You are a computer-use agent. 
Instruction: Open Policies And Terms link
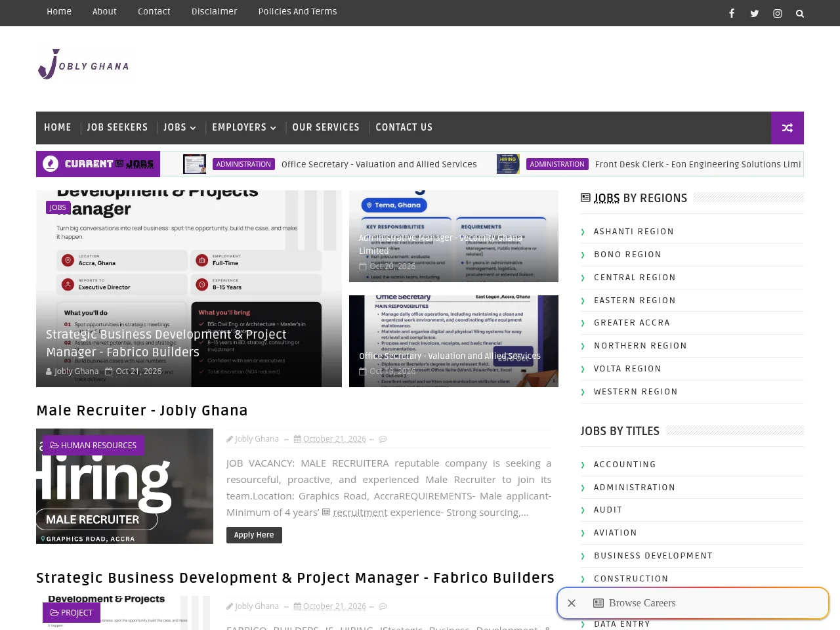(x=297, y=11)
